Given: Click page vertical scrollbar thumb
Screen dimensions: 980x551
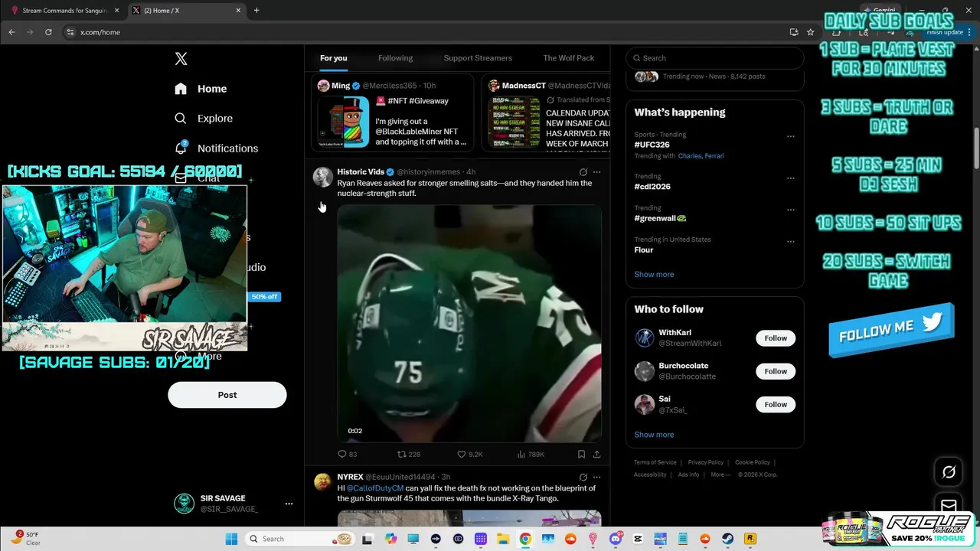Looking at the screenshot, I should [x=976, y=148].
